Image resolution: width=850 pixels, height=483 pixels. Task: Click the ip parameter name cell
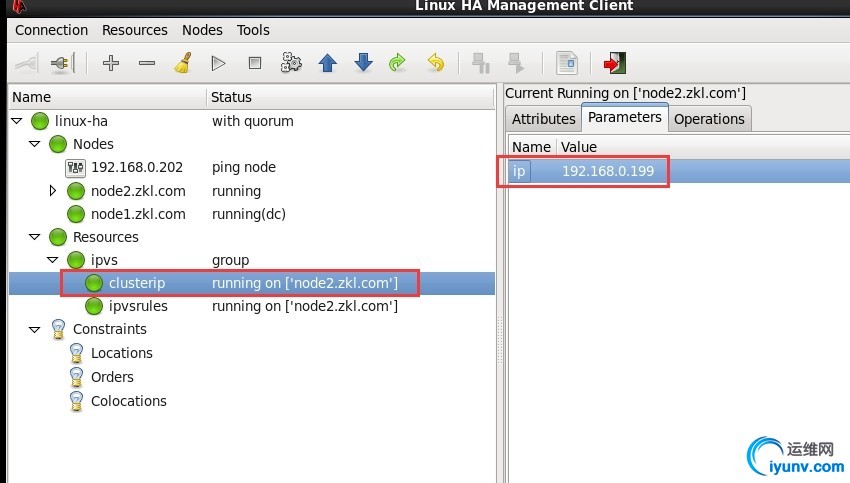click(519, 171)
